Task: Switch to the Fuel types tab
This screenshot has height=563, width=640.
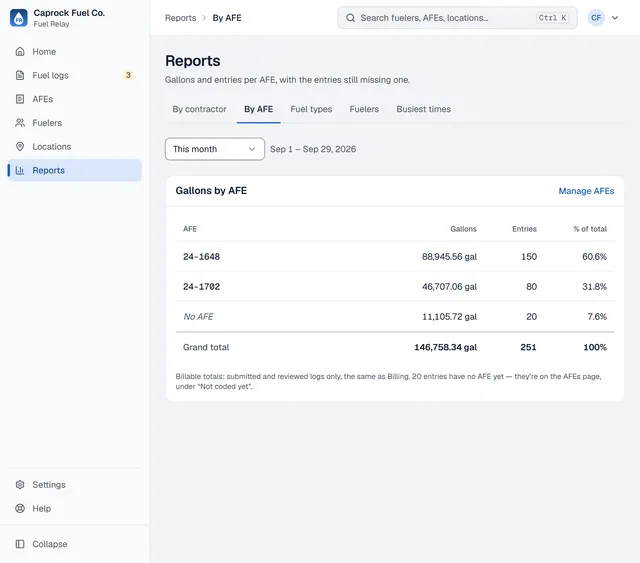Action: 311,109
